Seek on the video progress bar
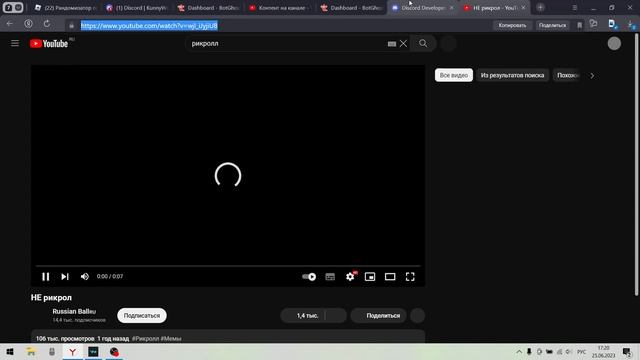 coord(228,266)
